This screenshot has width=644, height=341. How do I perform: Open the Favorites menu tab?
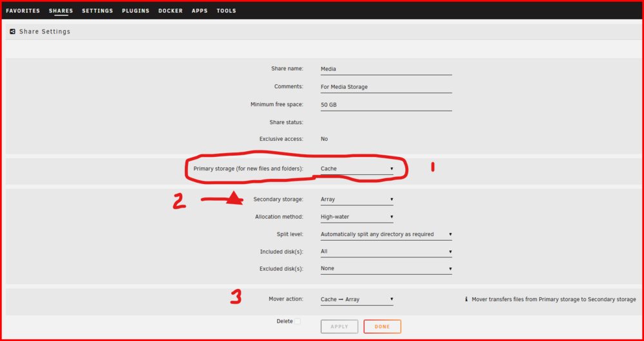pyautogui.click(x=23, y=11)
